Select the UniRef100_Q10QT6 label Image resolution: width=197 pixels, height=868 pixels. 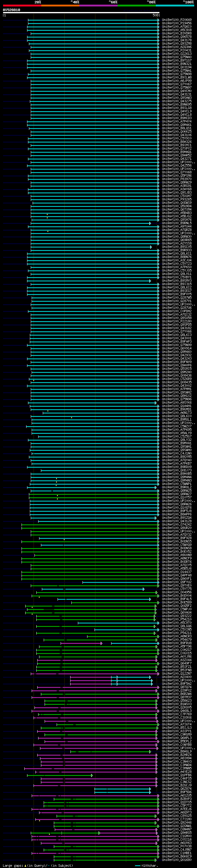(x=177, y=507)
